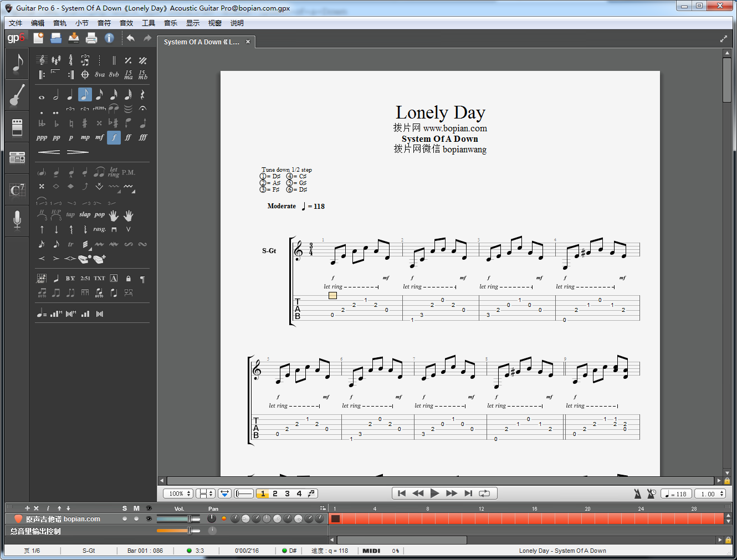Image resolution: width=737 pixels, height=560 pixels.
Task: Adjust the 原声吉他谱 track volume slider
Action: [x=178, y=518]
